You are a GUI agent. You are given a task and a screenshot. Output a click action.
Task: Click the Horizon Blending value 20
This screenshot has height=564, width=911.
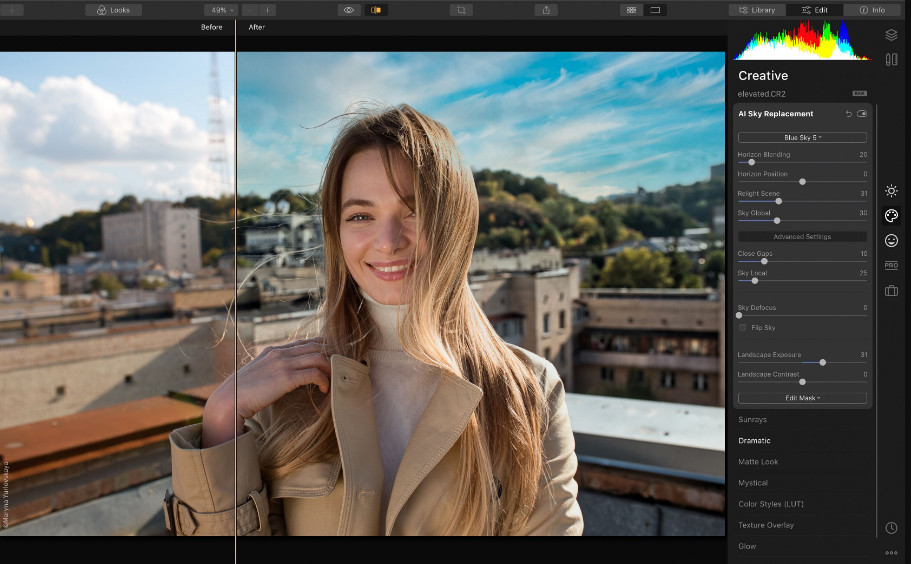click(x=863, y=155)
